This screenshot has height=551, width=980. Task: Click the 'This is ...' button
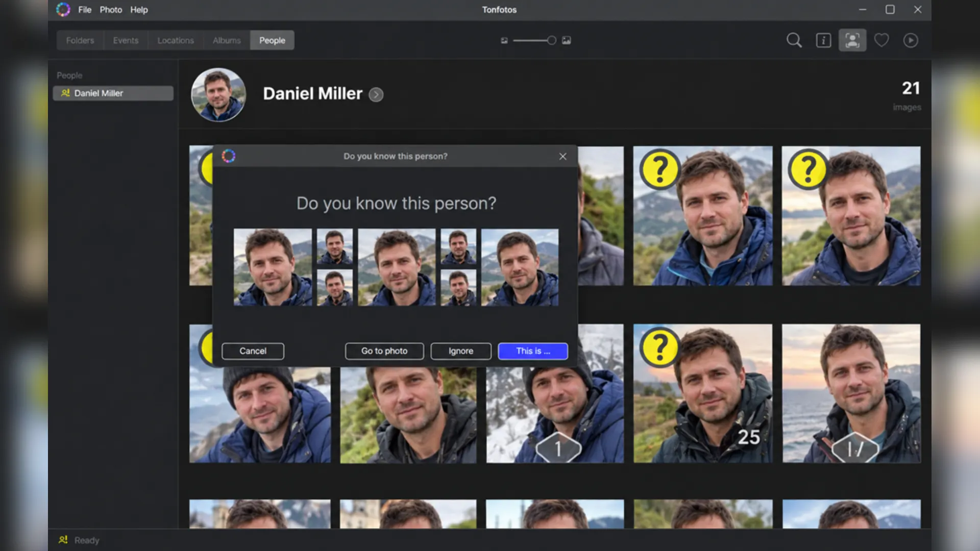533,351
